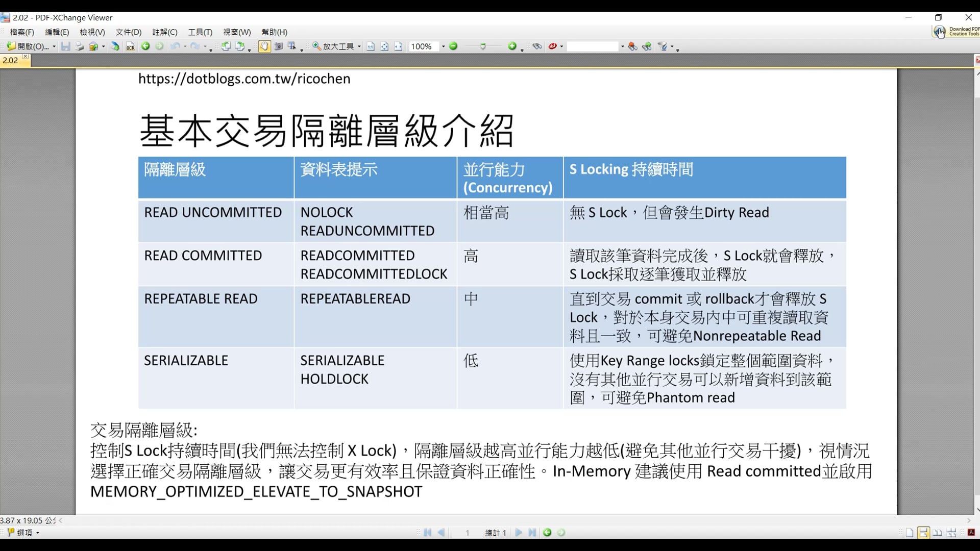The height and width of the screenshot is (551, 980).
Task: Toggle Facing pages layout mode
Action: tap(938, 533)
